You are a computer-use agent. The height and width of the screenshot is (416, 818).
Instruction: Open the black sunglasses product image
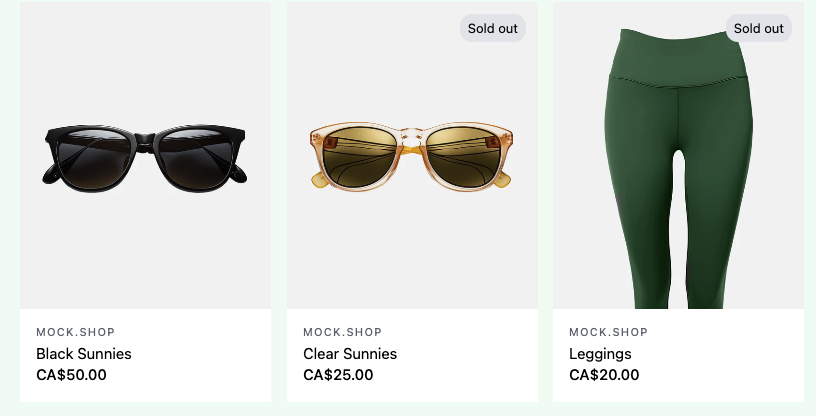coord(145,155)
